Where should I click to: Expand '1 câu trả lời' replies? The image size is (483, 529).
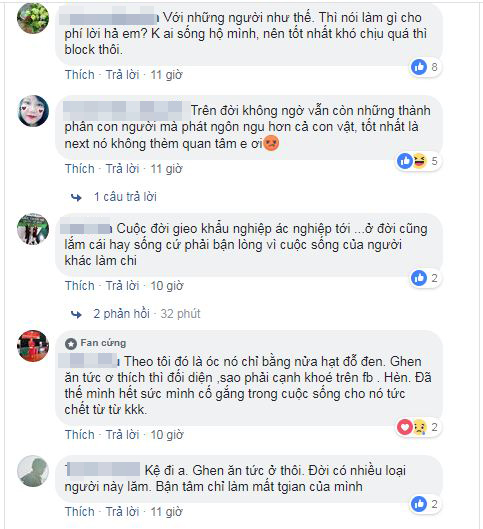[125, 197]
